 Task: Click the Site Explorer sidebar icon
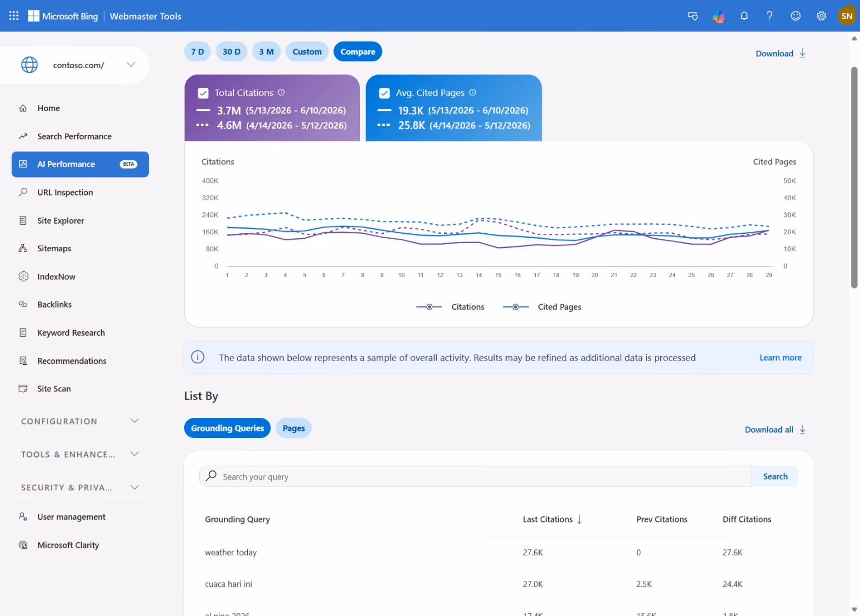coord(23,220)
